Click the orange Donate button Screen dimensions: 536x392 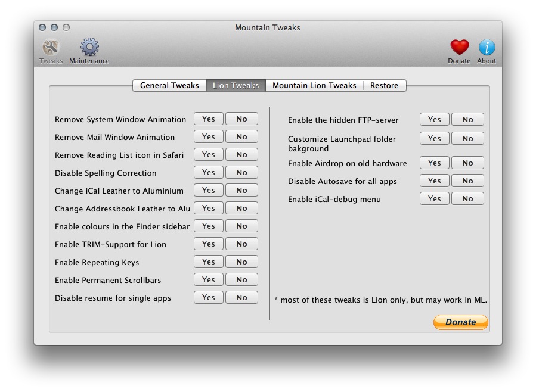click(460, 322)
